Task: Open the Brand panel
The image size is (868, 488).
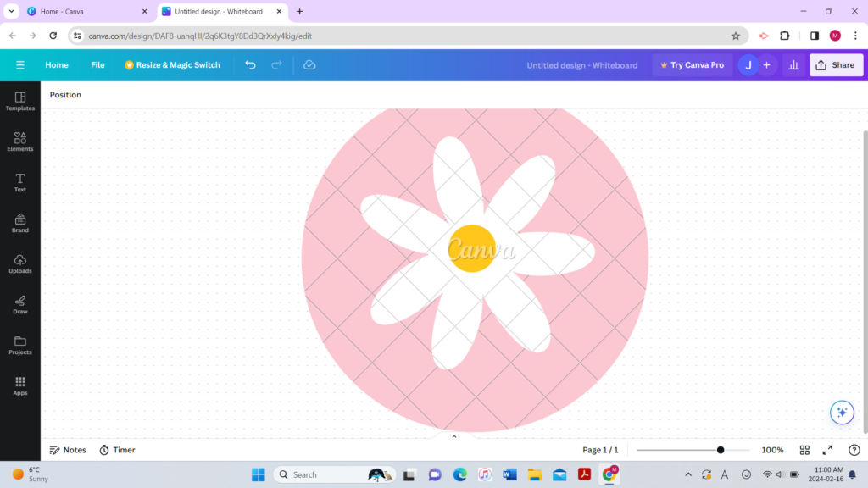Action: tap(20, 223)
